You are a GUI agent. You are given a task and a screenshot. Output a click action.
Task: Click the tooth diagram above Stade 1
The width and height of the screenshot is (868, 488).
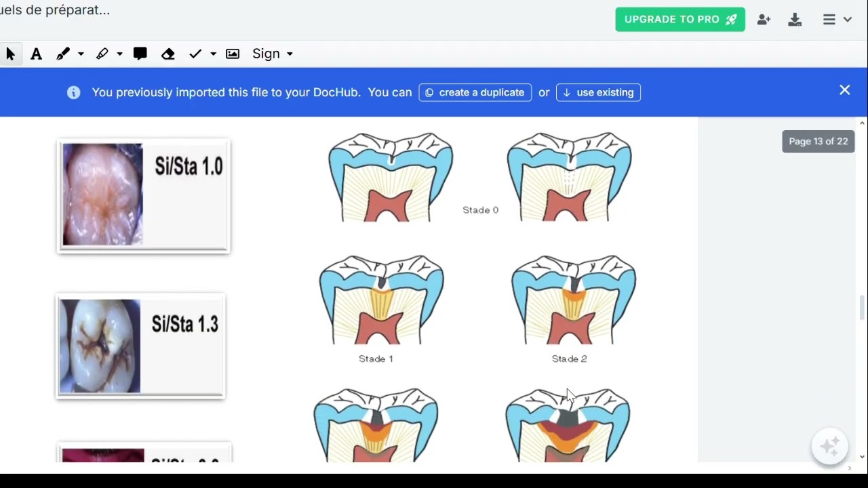coord(382,300)
